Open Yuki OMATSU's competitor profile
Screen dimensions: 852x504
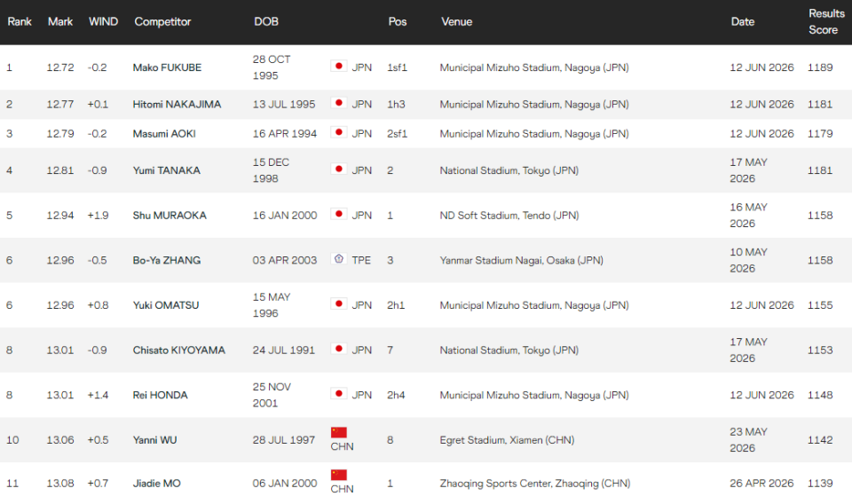(x=166, y=305)
